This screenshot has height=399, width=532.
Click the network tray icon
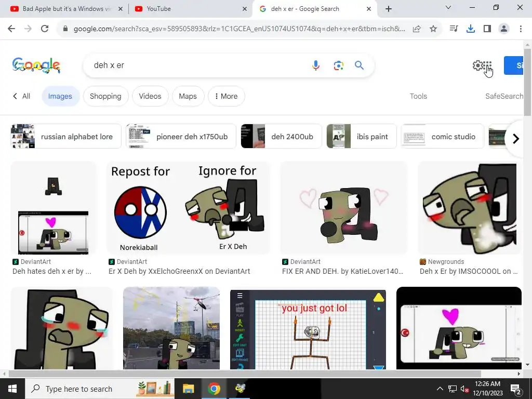click(453, 389)
